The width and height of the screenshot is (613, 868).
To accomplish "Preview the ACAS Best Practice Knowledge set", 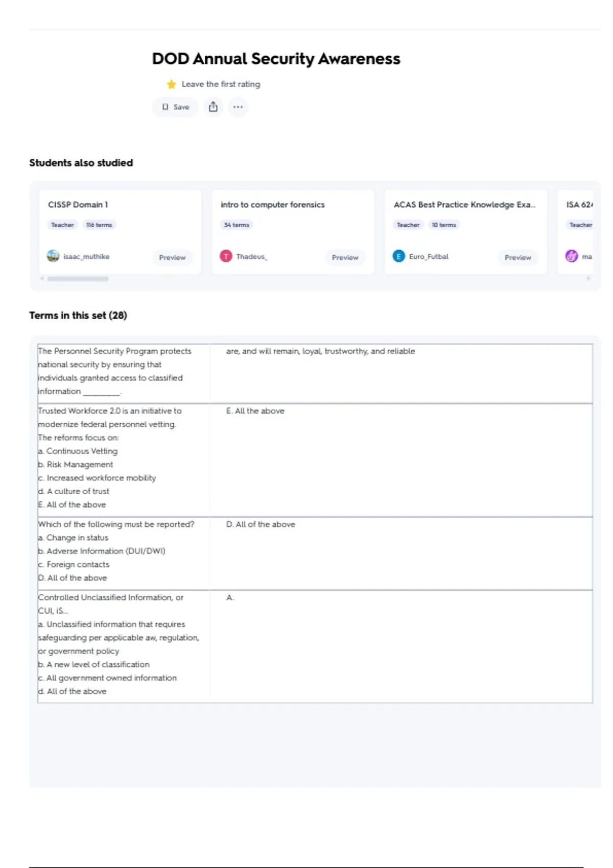I will (x=518, y=257).
